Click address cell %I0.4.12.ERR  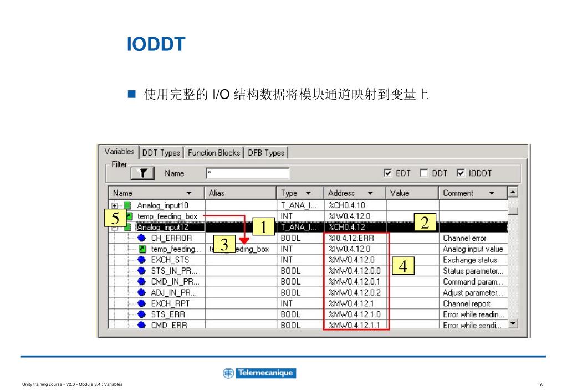coord(355,238)
